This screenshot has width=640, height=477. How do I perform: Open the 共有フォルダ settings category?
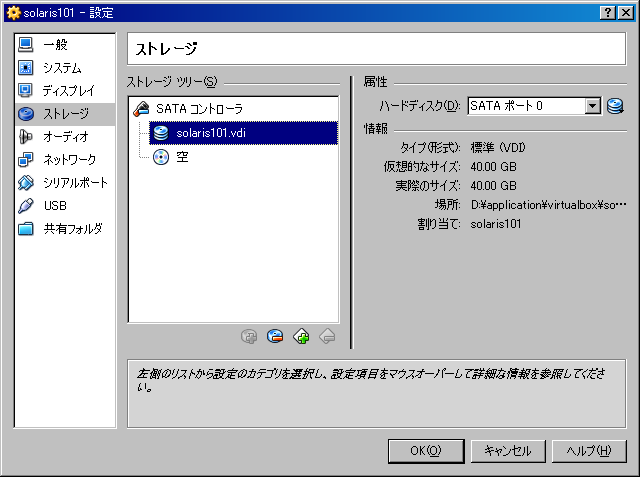(65, 229)
